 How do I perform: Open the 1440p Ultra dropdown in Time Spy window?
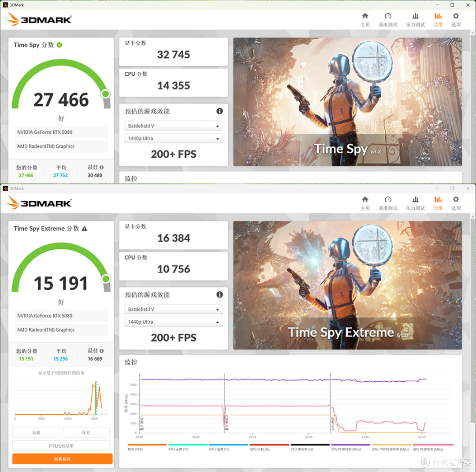coord(173,138)
